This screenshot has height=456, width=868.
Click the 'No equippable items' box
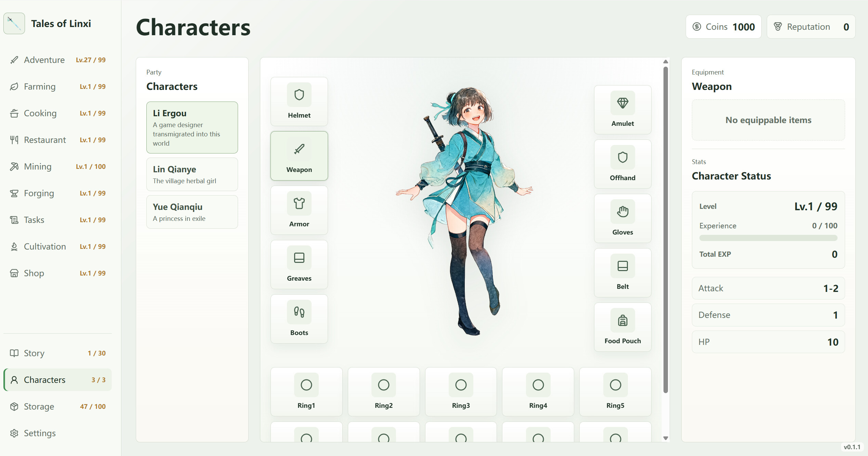[x=768, y=120]
